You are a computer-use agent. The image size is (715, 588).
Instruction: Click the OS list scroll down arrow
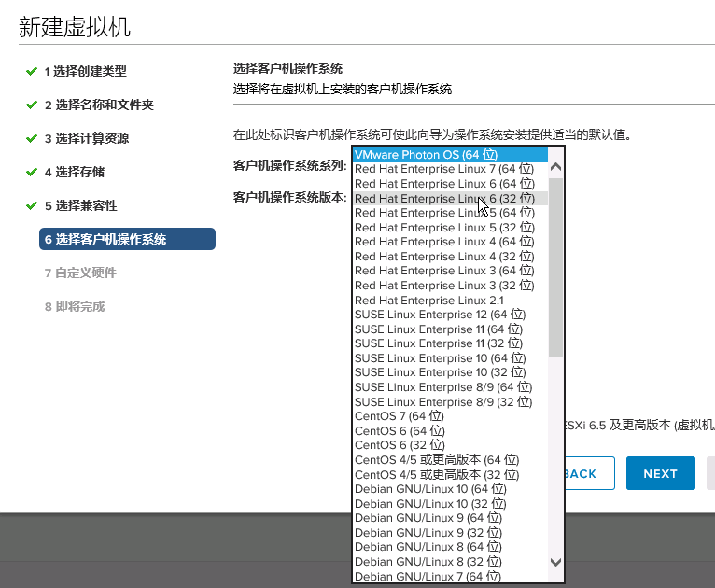[555, 562]
